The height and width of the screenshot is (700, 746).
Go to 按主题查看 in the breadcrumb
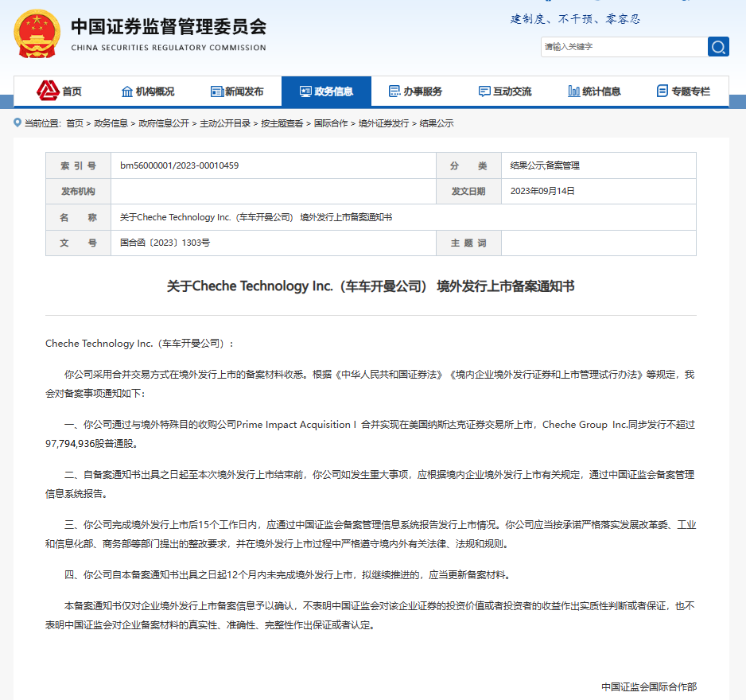coord(282,124)
